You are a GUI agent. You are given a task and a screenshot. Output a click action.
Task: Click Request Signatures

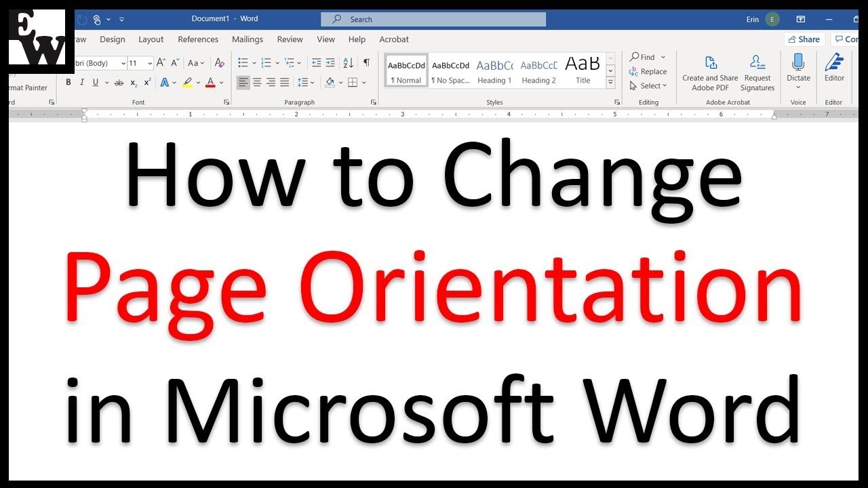tap(757, 73)
